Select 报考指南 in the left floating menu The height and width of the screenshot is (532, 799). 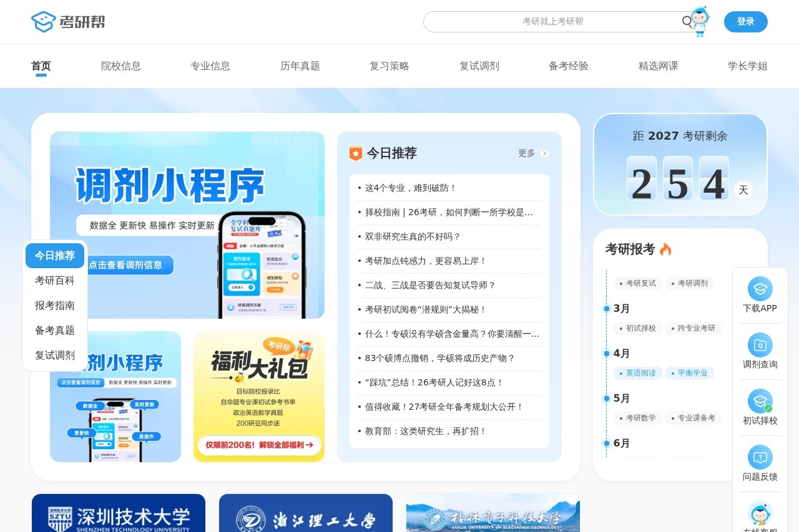click(55, 306)
